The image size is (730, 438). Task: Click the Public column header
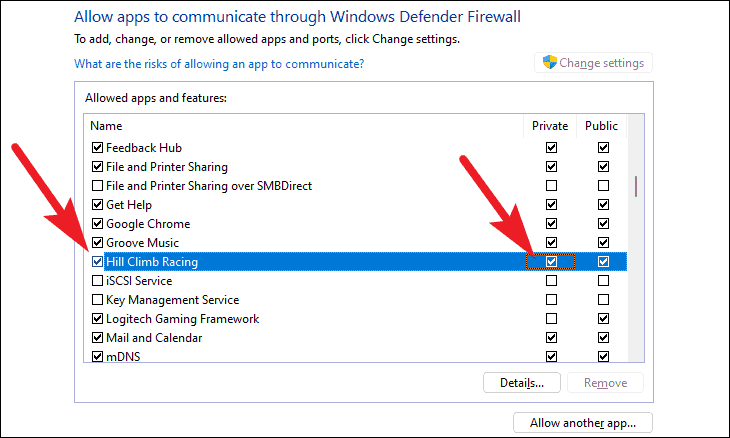coord(602,126)
